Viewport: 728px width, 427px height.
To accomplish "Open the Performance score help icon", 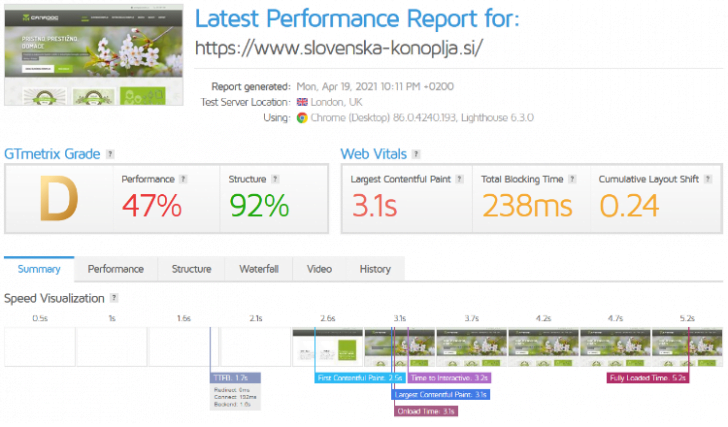I will tap(183, 179).
